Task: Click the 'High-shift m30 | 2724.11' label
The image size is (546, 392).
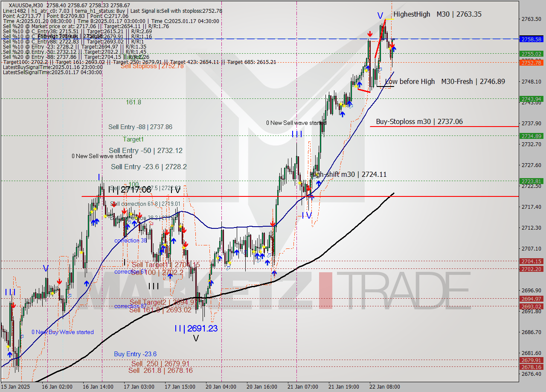Action: (348, 174)
